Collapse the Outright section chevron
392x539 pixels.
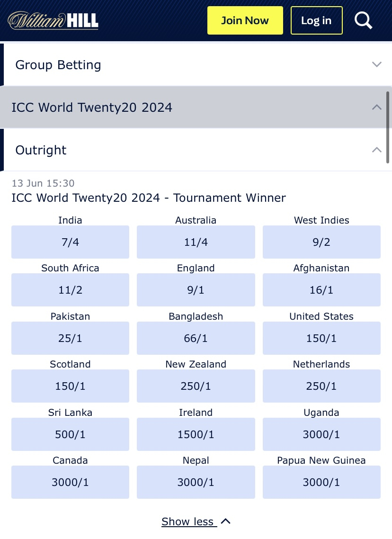tap(377, 150)
